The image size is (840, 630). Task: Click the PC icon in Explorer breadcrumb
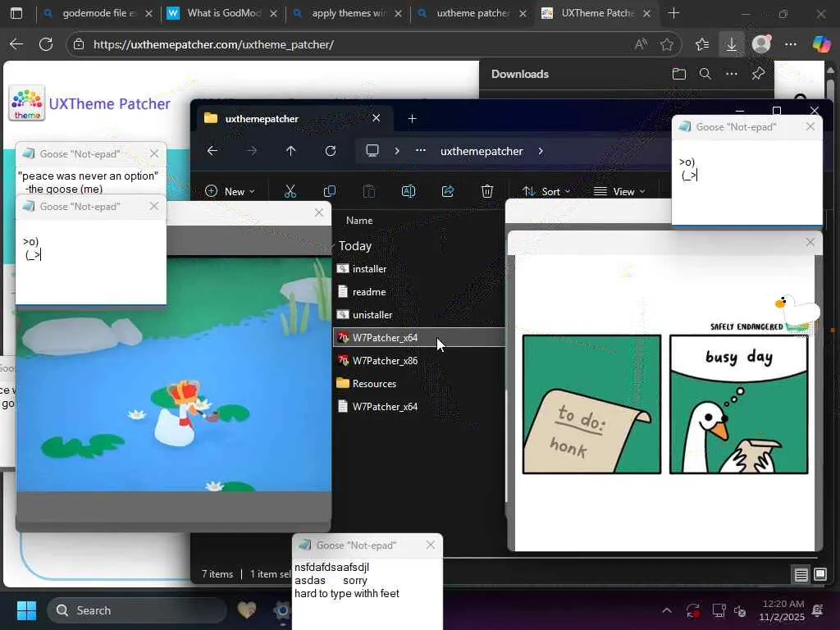click(x=372, y=151)
